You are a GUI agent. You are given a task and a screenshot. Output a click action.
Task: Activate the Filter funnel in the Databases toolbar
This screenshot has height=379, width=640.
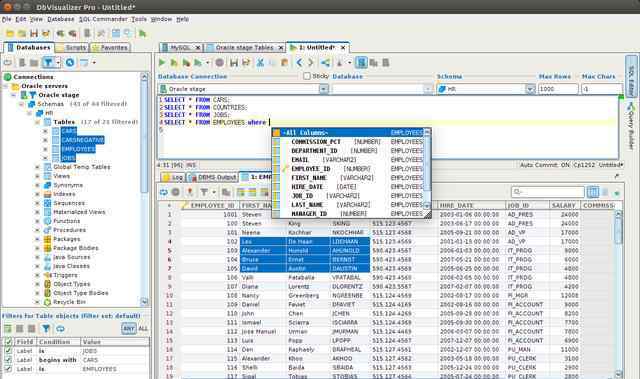pyautogui.click(x=48, y=62)
